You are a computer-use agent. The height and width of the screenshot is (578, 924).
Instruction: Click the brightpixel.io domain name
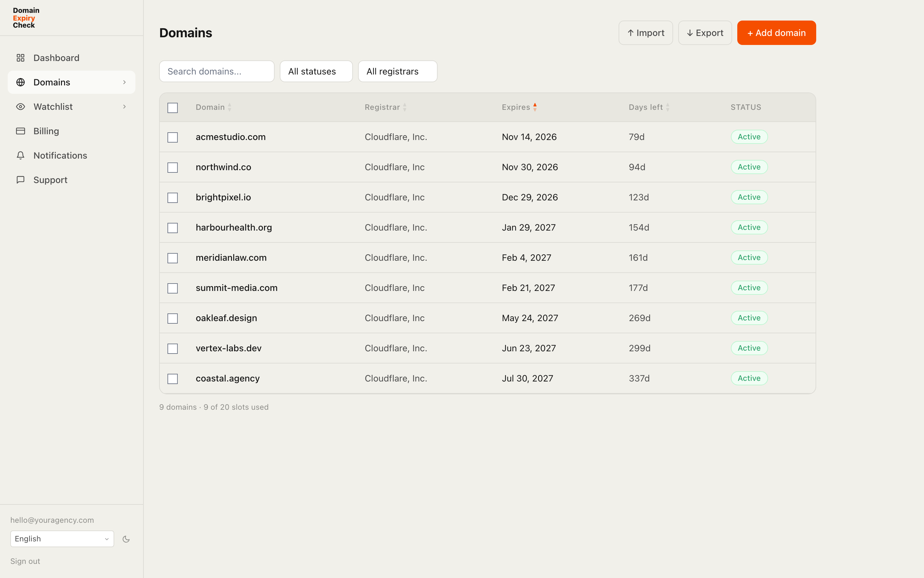click(223, 197)
